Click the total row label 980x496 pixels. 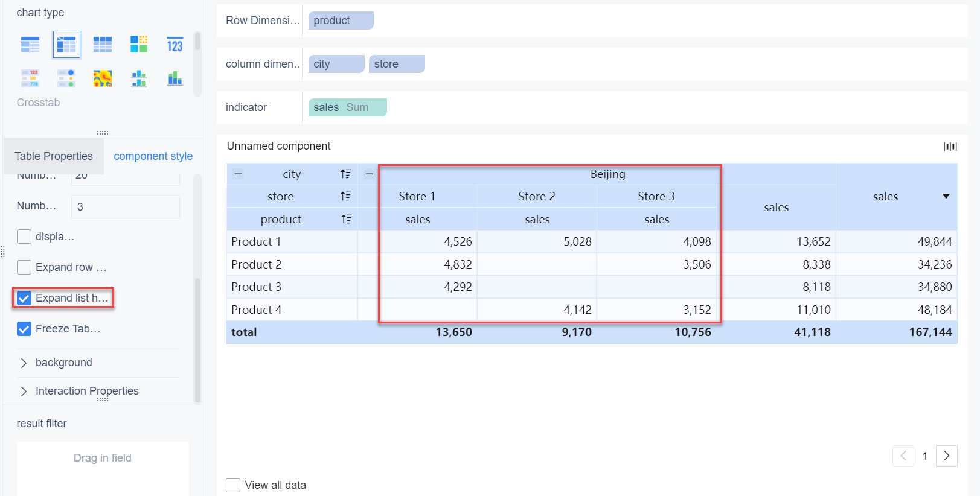point(244,332)
